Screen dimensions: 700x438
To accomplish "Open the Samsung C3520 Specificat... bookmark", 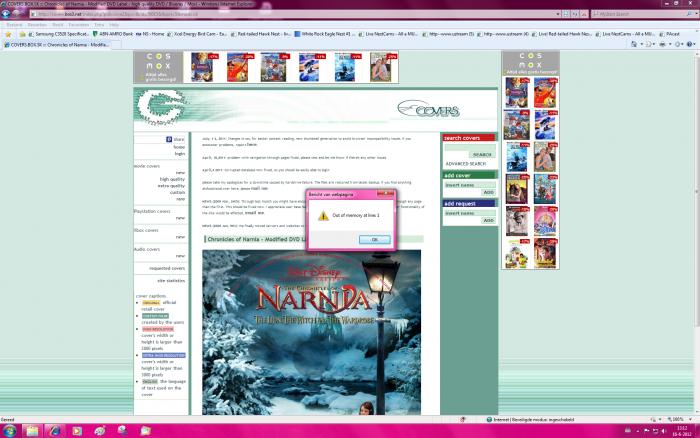I will [x=58, y=34].
